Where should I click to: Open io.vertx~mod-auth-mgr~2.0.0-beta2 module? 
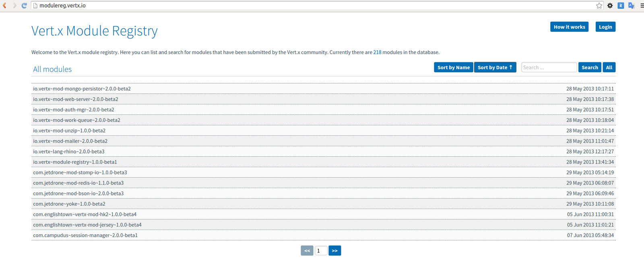click(74, 110)
